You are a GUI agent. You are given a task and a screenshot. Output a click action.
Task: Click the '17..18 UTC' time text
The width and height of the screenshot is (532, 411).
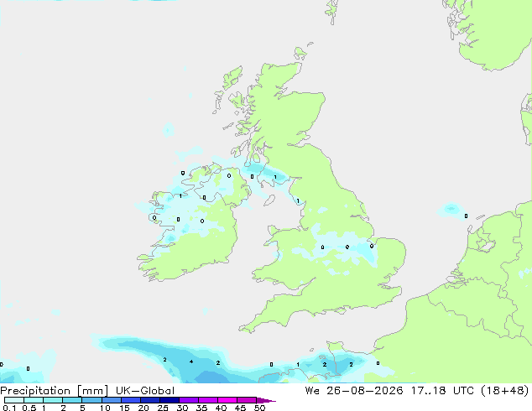(441, 390)
